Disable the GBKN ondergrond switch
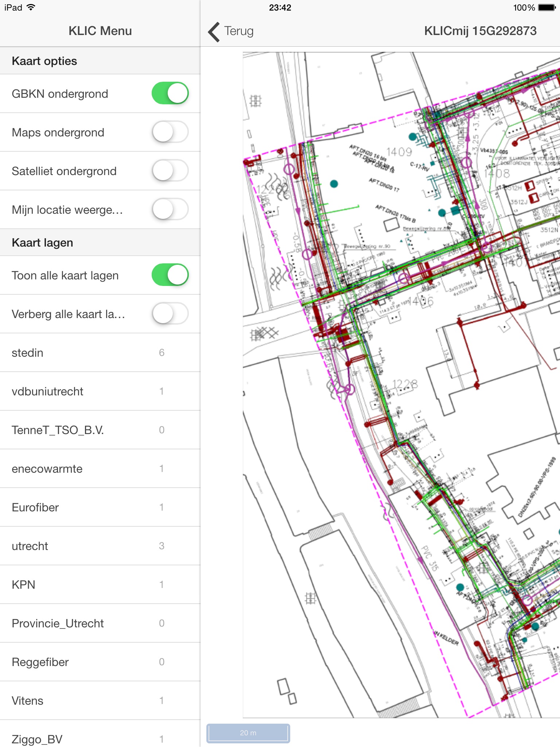The image size is (560, 747). pyautogui.click(x=170, y=93)
